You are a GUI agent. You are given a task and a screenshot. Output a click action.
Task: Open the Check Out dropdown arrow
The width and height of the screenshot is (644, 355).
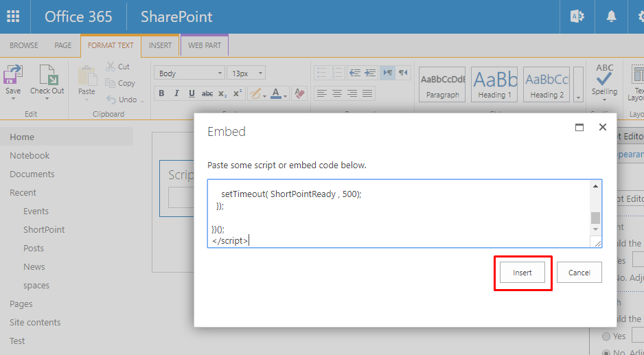47,99
